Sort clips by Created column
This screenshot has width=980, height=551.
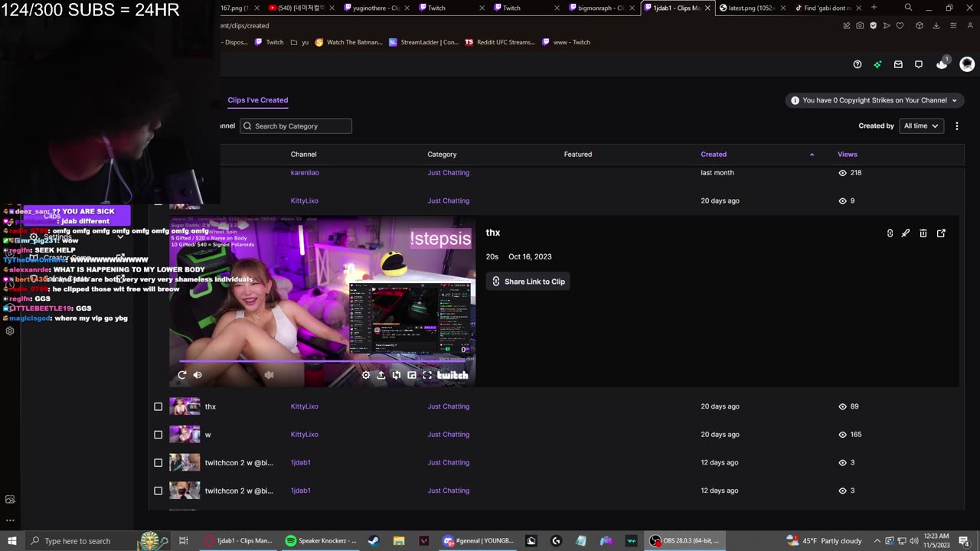coord(714,154)
